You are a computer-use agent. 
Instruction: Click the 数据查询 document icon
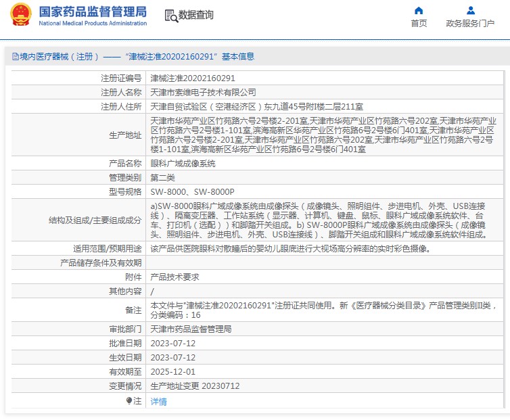170,15
